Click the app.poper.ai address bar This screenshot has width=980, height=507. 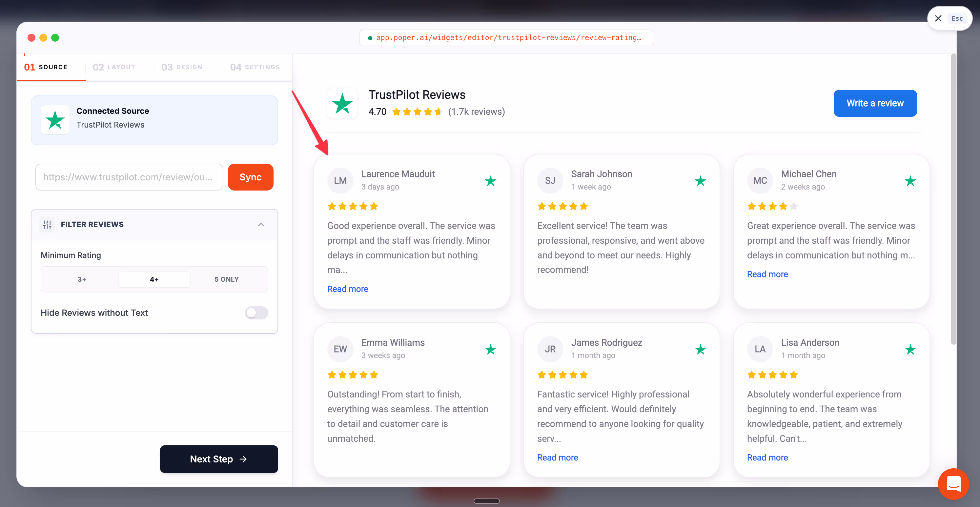[x=506, y=38]
